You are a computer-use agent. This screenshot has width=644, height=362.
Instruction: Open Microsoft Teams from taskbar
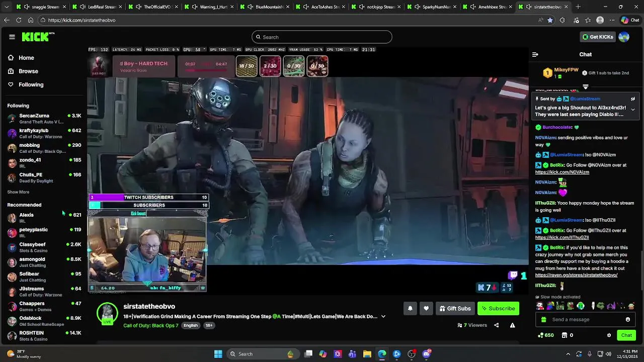coord(352,354)
